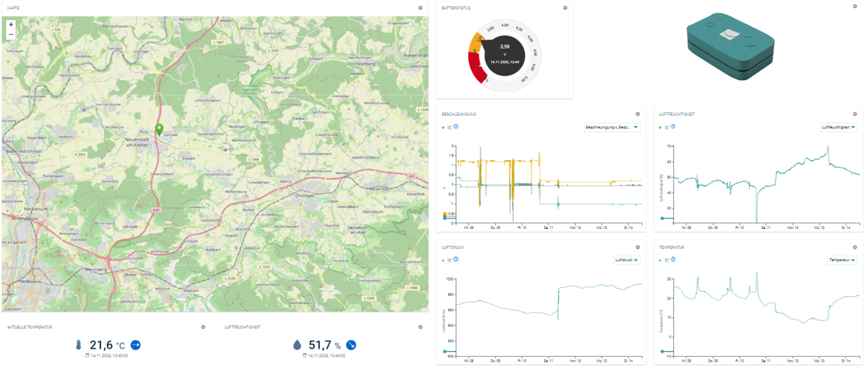Click chart-type icon in Beschleunigung widget
The width and height of the screenshot is (868, 368).
[x=450, y=127]
